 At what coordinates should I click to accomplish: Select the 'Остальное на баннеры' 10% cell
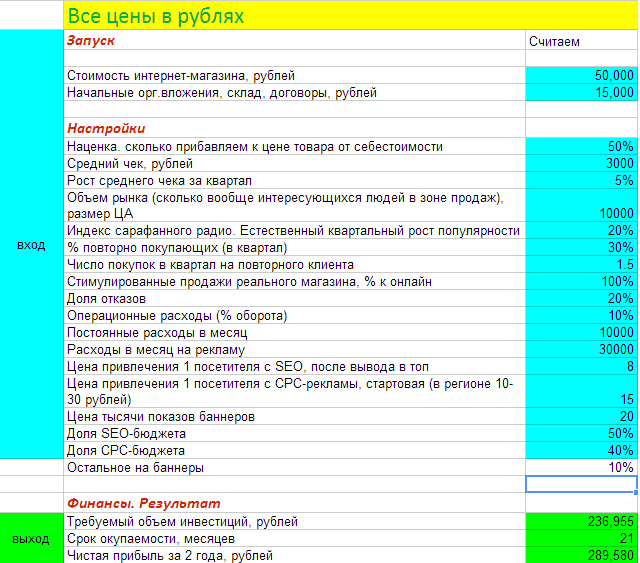[581, 467]
